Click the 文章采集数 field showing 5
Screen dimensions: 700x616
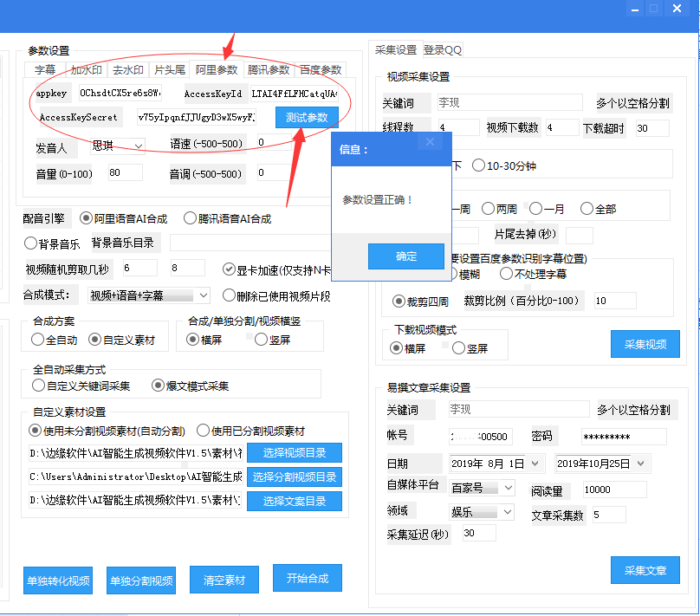609,515
